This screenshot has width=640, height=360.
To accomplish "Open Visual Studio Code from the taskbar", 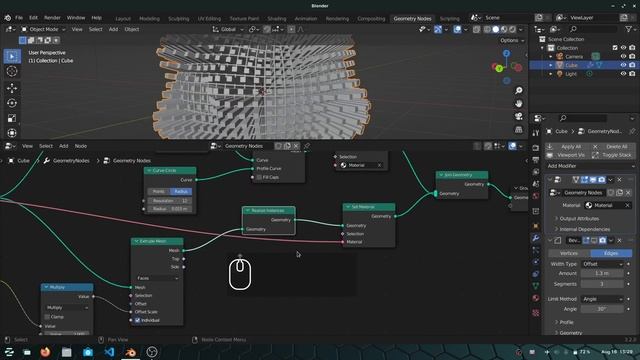I will [x=109, y=352].
